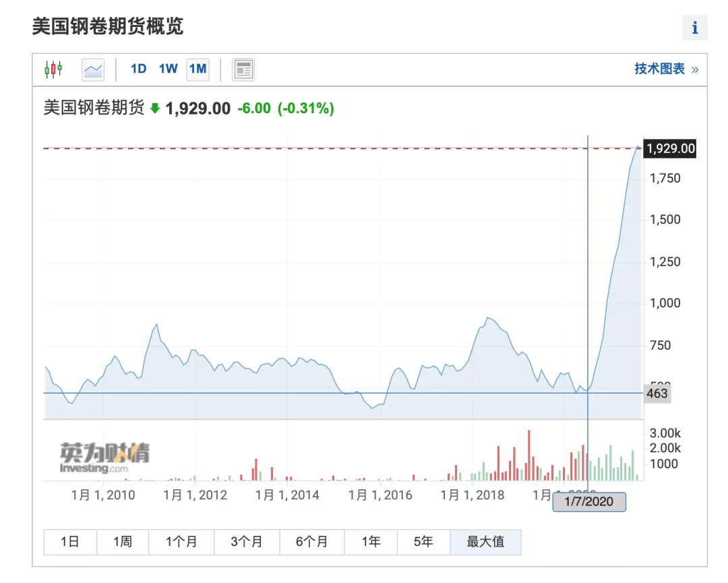The height and width of the screenshot is (583, 728).
Task: Select the 1D interval
Action: [x=138, y=69]
